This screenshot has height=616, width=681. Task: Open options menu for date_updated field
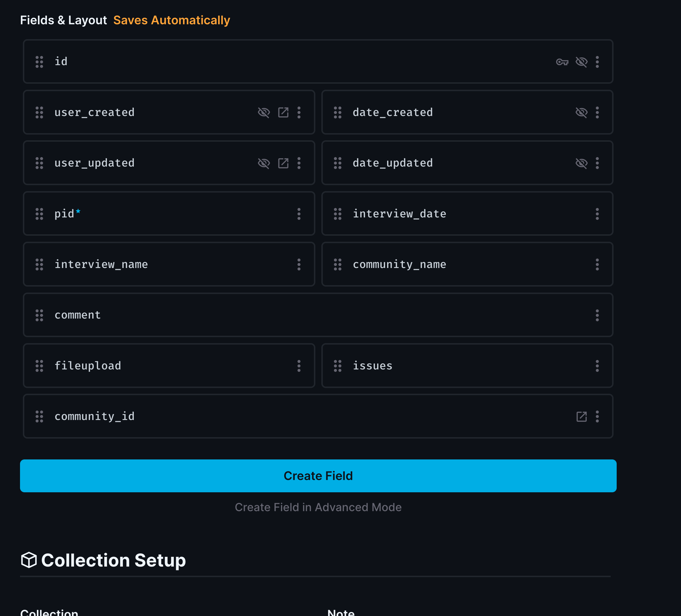click(597, 163)
